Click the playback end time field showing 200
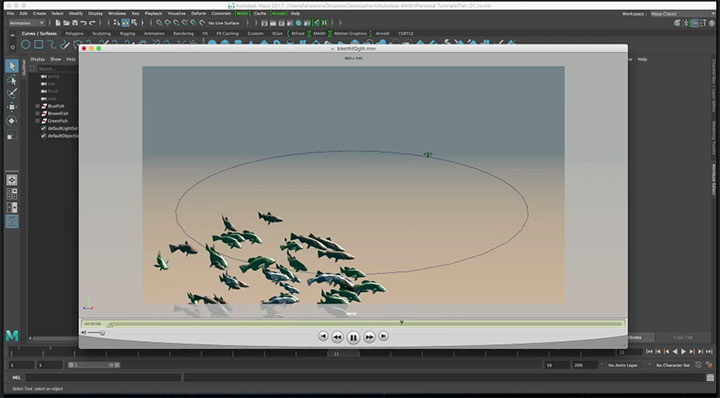 coord(584,365)
